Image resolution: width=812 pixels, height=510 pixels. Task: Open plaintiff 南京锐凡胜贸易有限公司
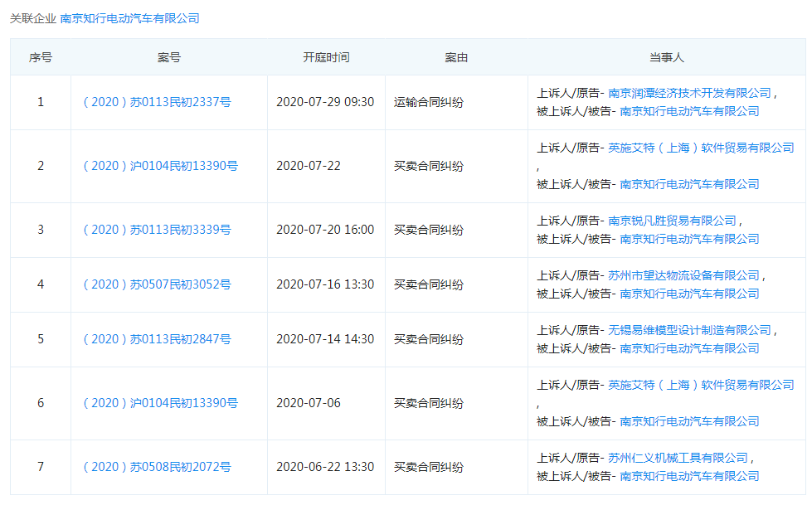pyautogui.click(x=672, y=221)
